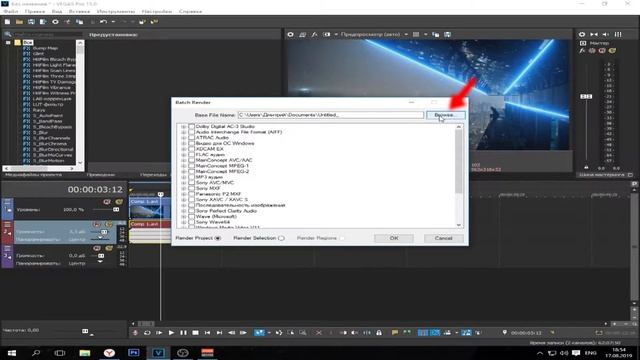The image size is (640, 360).
Task: Click Go to start transport button
Action: point(207,333)
